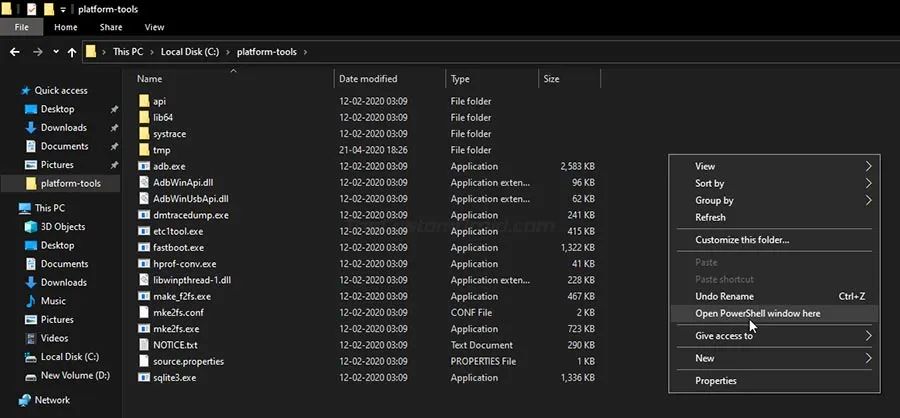Click Local Disk (C:) in address bar
The image size is (900, 418).
[x=190, y=52]
